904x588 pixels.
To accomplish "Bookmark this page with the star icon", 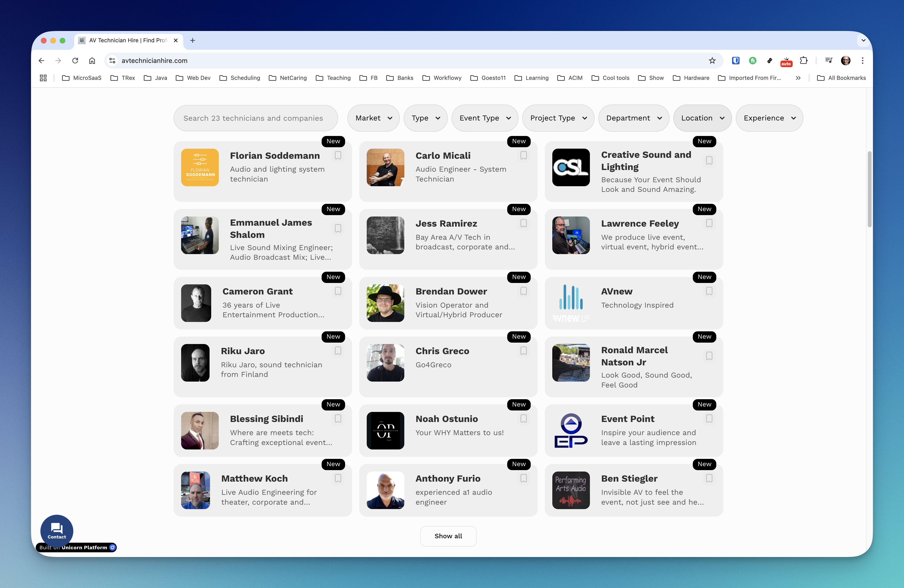I will 712,61.
